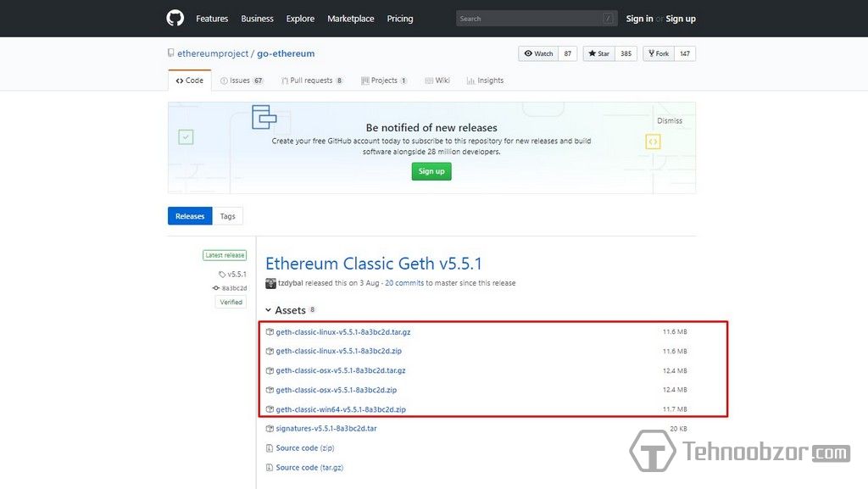Open the Pull requests tab
This screenshot has height=489, width=868.
[312, 81]
